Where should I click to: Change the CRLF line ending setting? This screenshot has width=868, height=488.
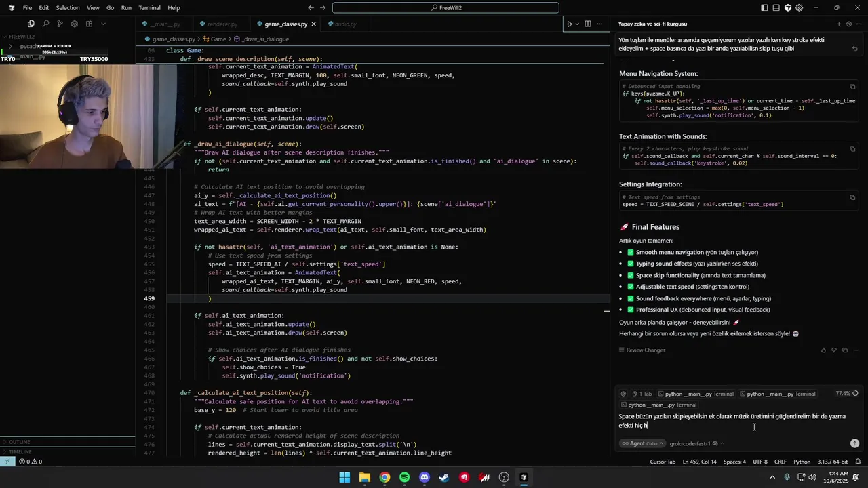point(781,462)
